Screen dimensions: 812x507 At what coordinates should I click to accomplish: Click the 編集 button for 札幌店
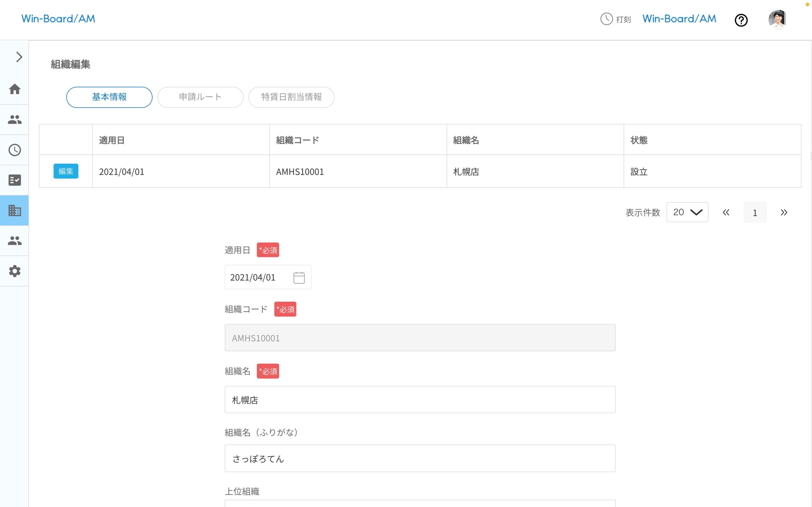pyautogui.click(x=66, y=171)
